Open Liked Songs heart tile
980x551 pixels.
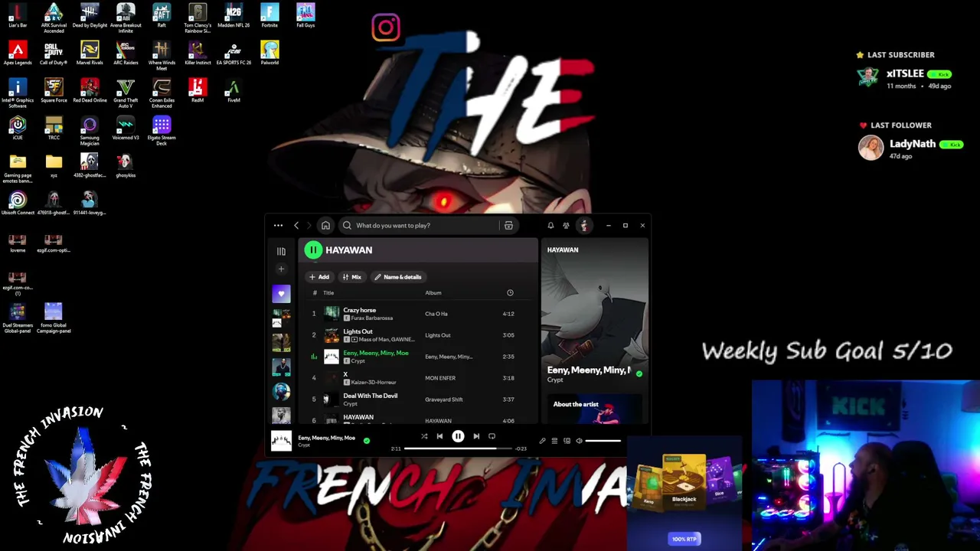click(x=281, y=294)
